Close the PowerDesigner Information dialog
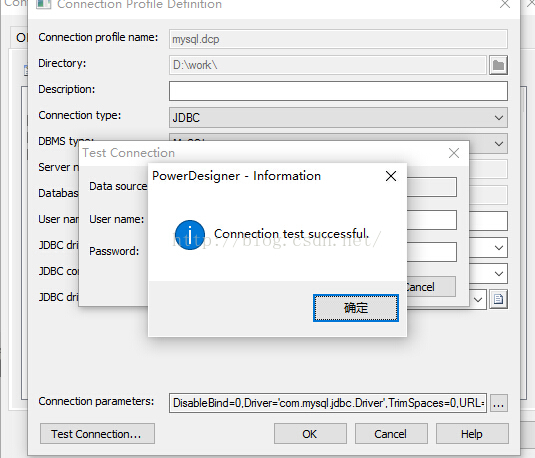 coord(391,176)
